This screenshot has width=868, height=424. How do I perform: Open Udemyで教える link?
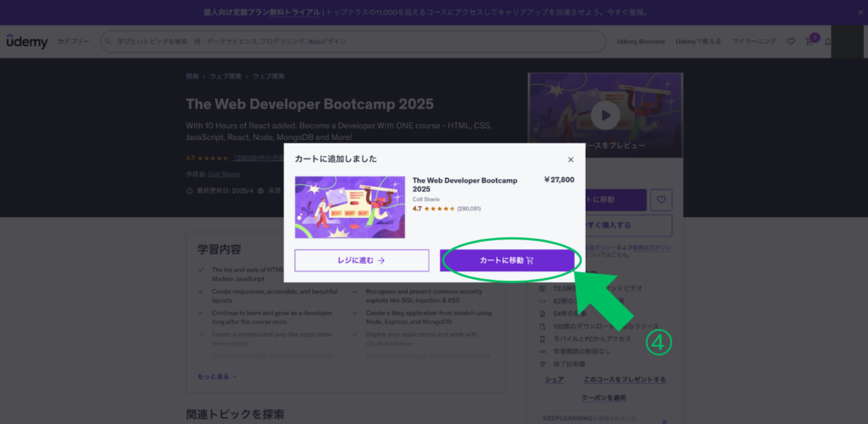698,42
